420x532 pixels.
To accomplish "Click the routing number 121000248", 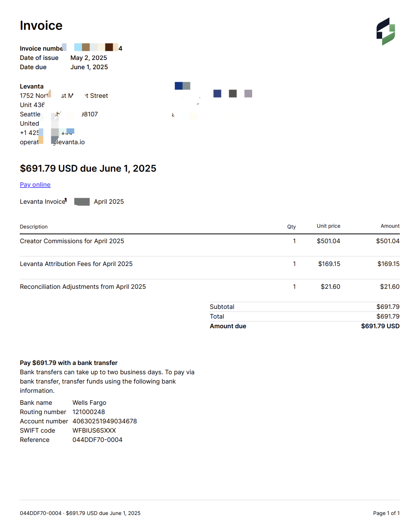I will [x=89, y=412].
